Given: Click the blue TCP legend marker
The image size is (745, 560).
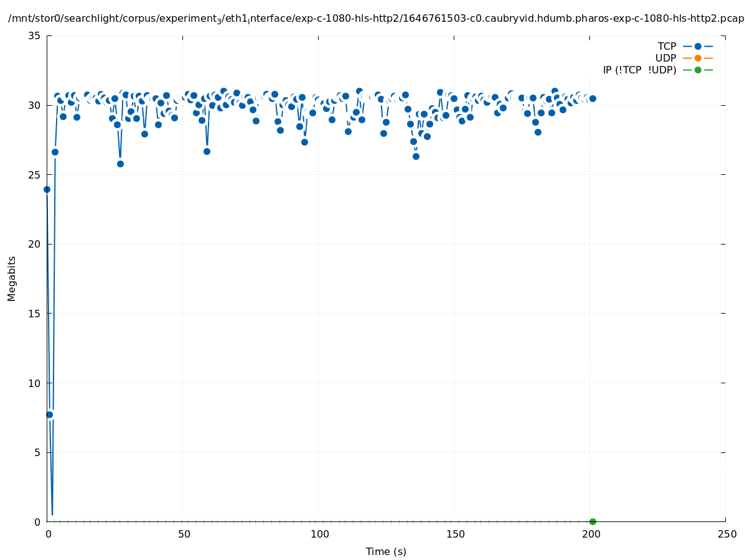Looking at the screenshot, I should click(x=698, y=46).
